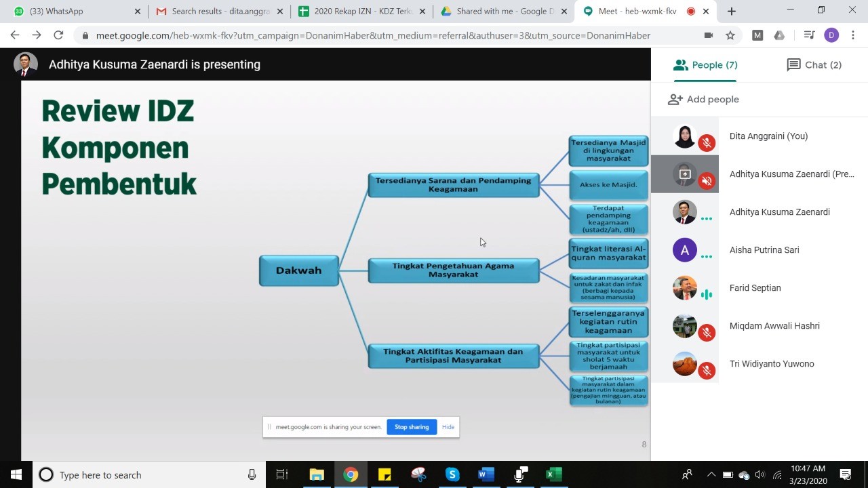This screenshot has width=868, height=488.
Task: Open the camera permission icon in the address bar
Action: (709, 35)
